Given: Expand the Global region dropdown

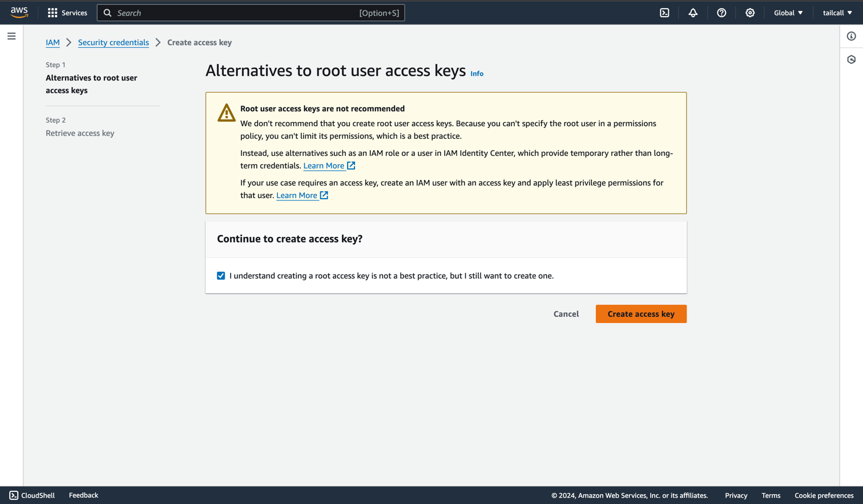Looking at the screenshot, I should point(788,13).
